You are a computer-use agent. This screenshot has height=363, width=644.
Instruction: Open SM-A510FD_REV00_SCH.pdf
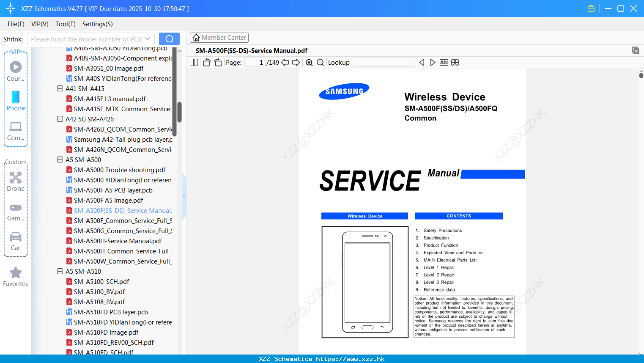click(110, 343)
